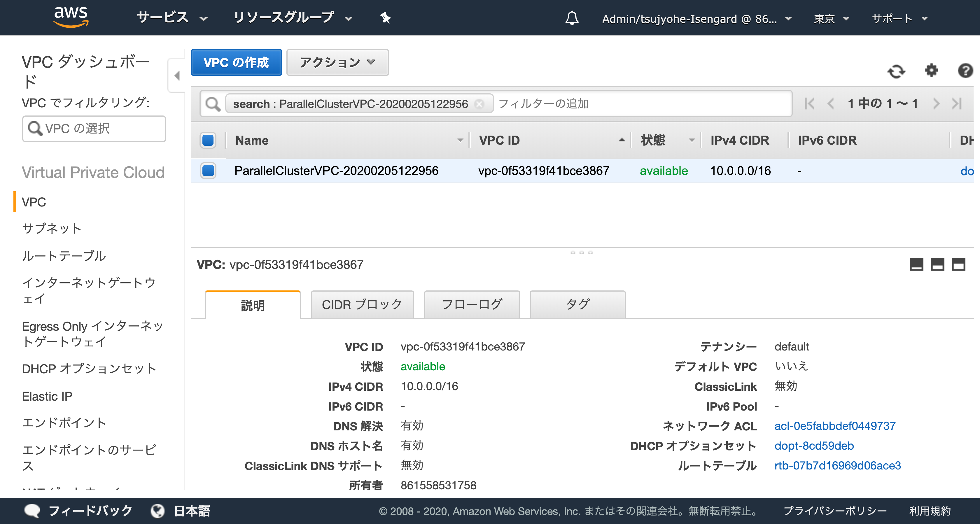Viewport: 980px width, 524px height.
Task: Switch to the タグ tab
Action: tap(577, 304)
